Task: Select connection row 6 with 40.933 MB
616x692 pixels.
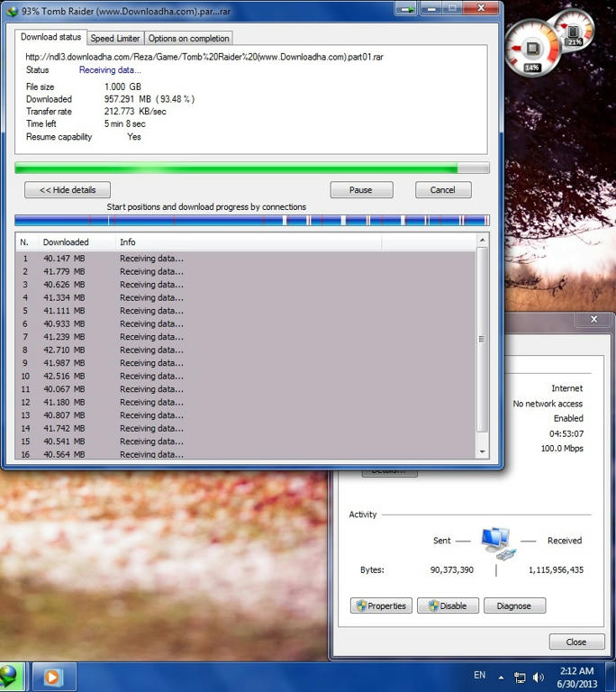Action: [246, 323]
